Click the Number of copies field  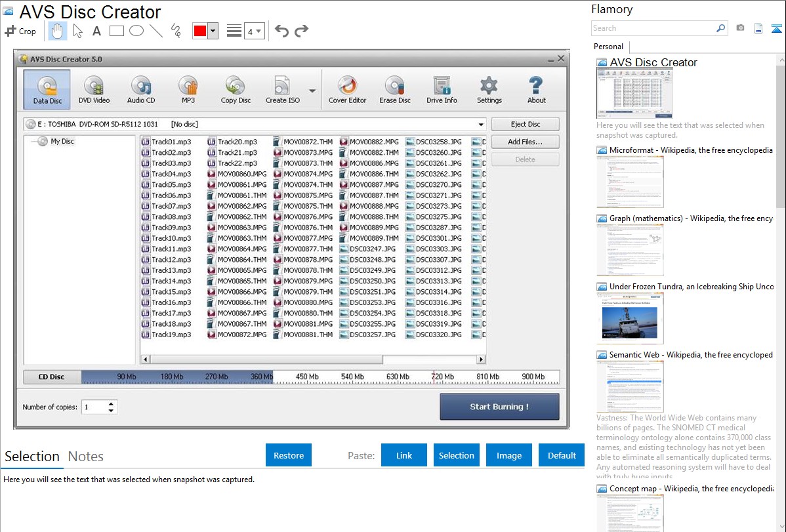click(94, 407)
